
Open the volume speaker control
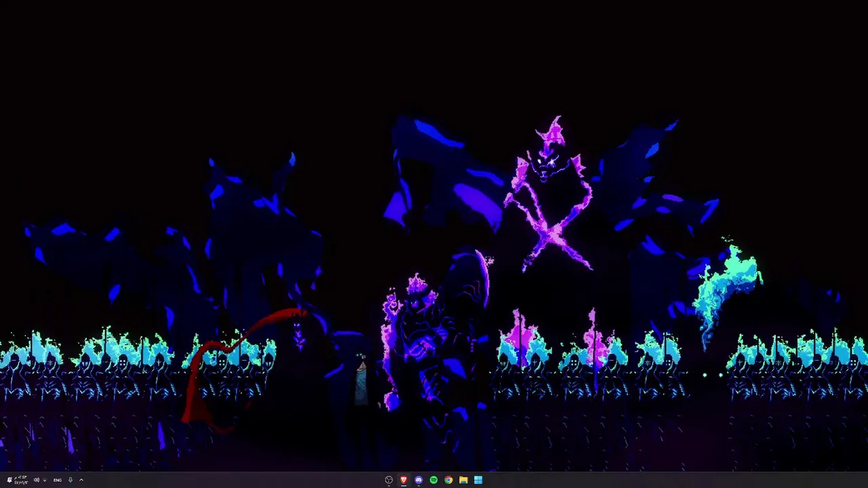(x=37, y=480)
